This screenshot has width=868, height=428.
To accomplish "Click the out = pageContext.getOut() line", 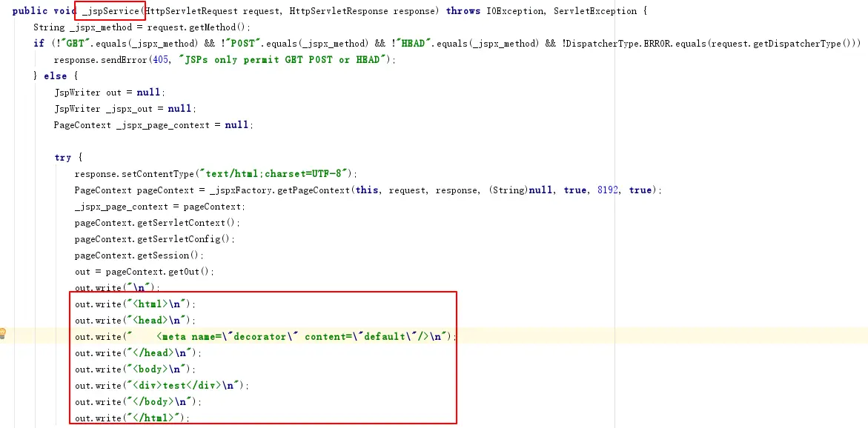I will tap(145, 272).
